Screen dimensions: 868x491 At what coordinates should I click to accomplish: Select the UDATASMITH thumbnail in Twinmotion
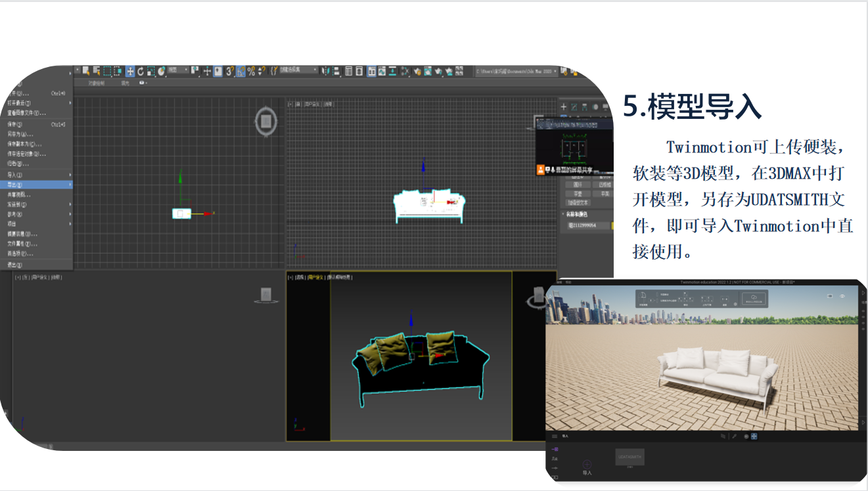[630, 457]
